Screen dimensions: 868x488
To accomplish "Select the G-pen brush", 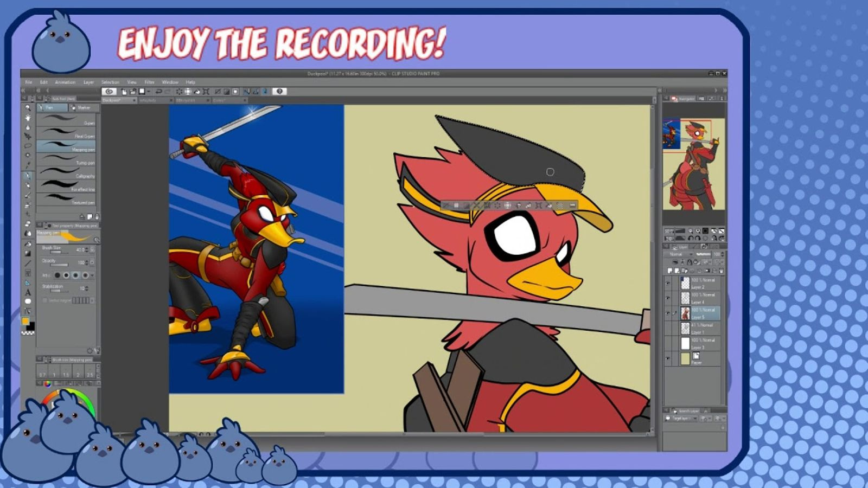I will tap(66, 119).
